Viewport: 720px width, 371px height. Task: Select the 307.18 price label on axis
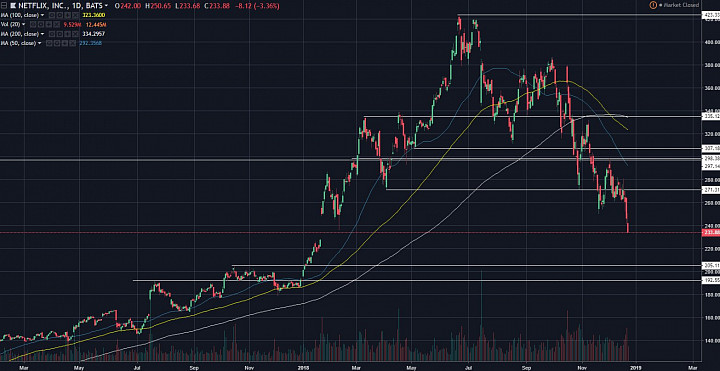point(711,148)
